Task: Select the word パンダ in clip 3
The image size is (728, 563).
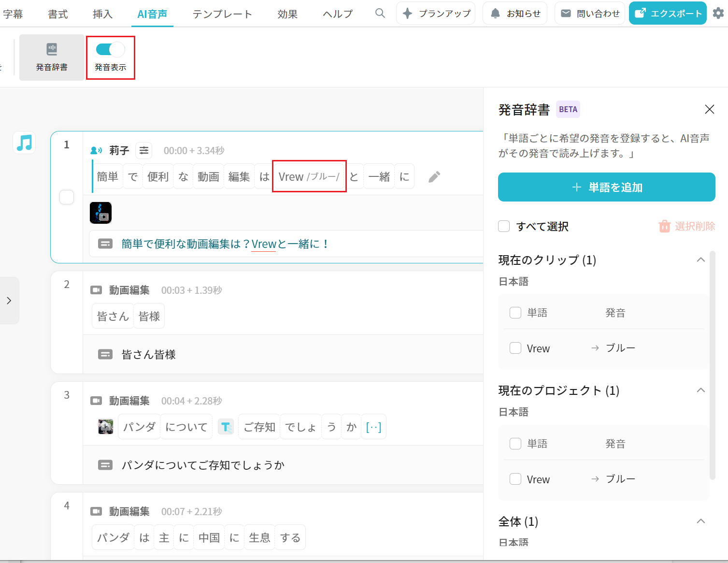Action: [139, 427]
